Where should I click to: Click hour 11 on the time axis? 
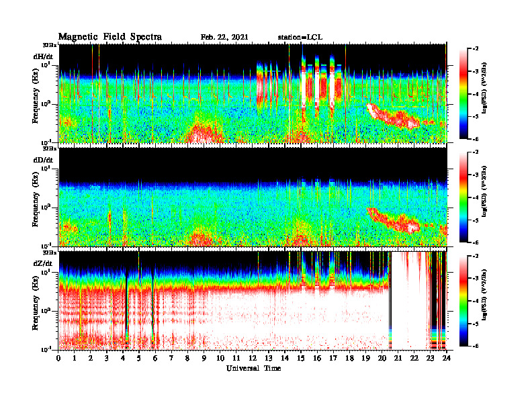pos(236,359)
